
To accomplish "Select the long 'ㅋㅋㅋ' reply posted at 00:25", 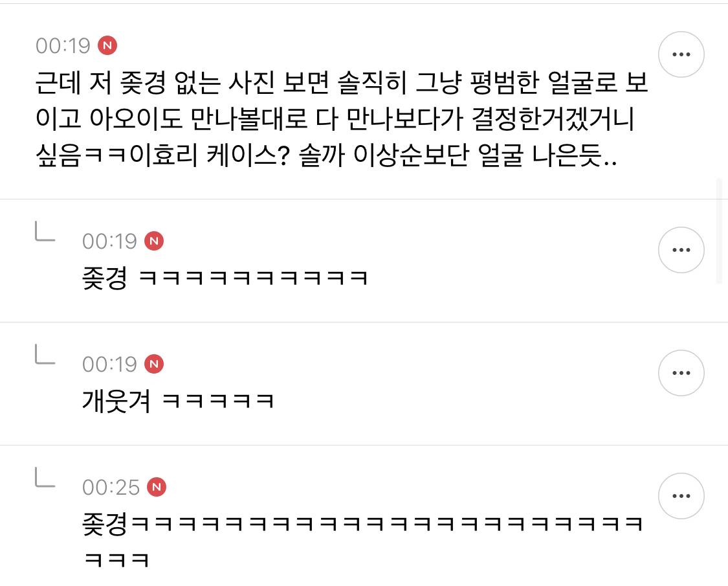I will click(x=362, y=541).
